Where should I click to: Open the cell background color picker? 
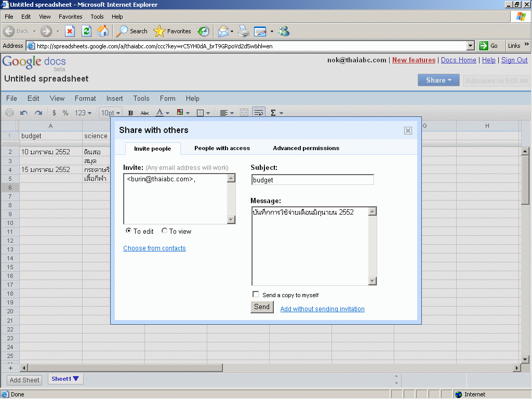(x=182, y=113)
